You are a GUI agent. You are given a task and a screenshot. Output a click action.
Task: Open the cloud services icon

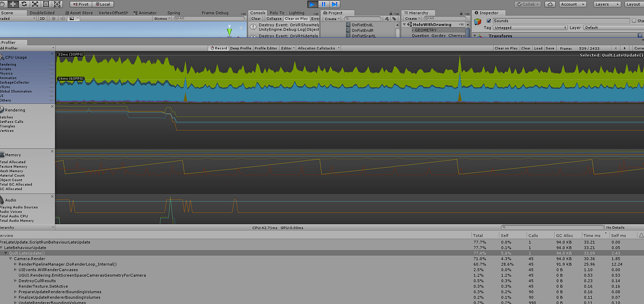(x=550, y=4)
